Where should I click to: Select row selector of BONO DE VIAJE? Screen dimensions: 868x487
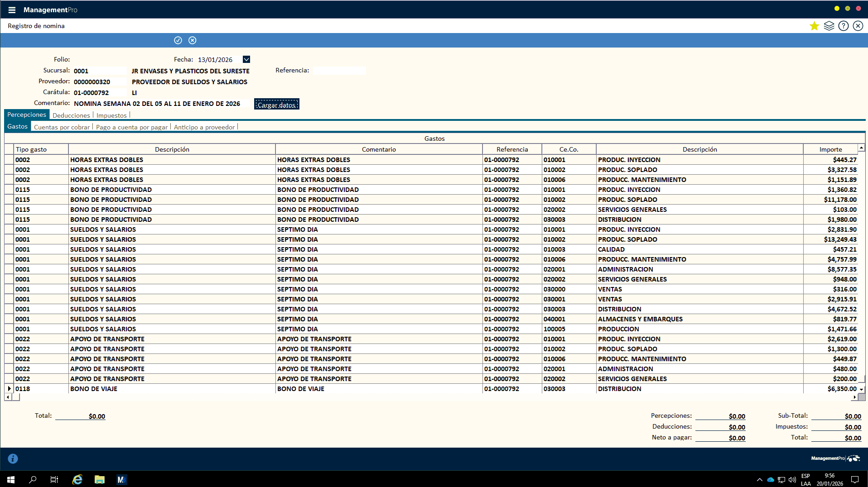click(x=9, y=389)
